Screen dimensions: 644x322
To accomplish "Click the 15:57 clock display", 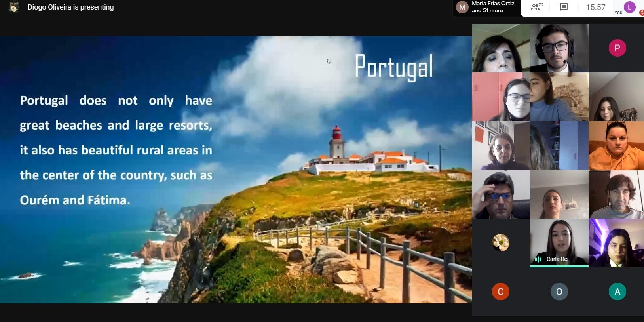I will [596, 7].
